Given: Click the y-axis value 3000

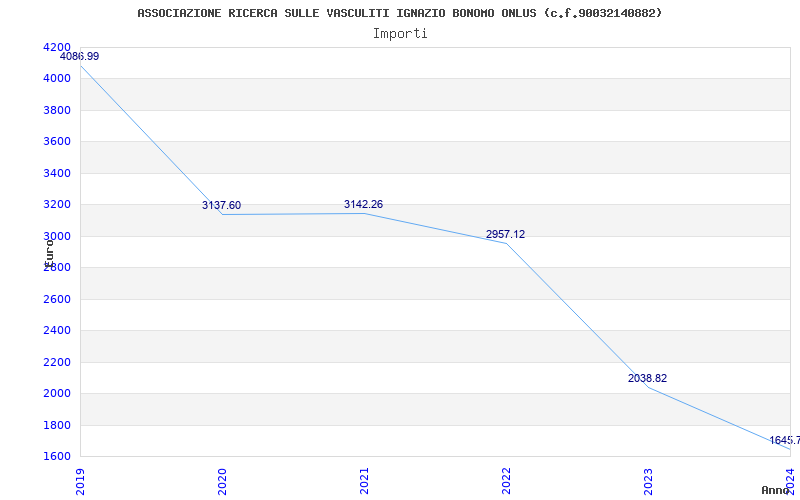Looking at the screenshot, I should 57,236.
